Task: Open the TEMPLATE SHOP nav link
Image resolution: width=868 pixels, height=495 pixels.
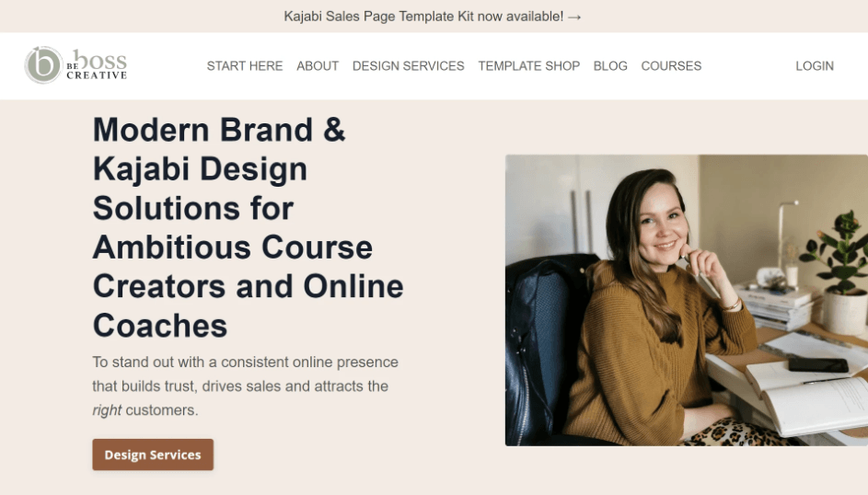Action: point(529,66)
